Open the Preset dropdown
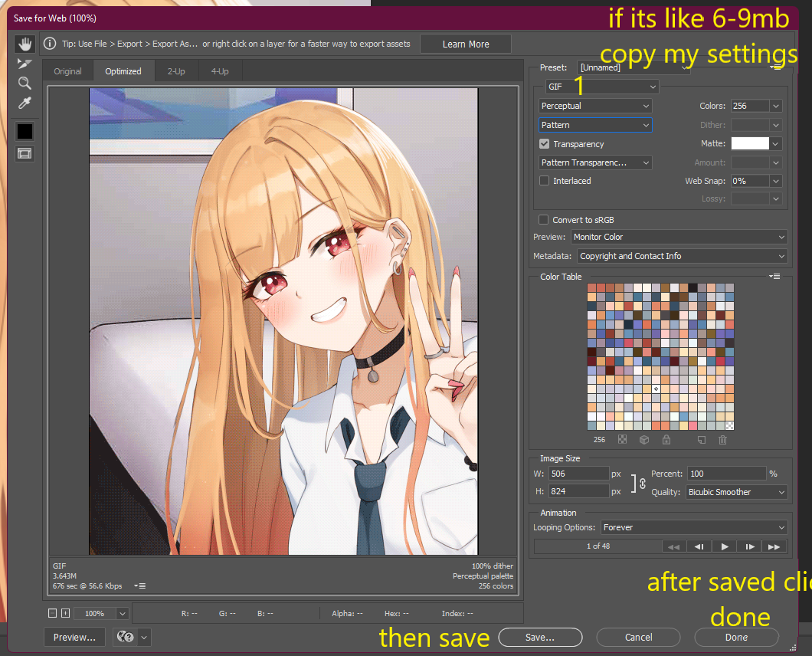Image resolution: width=812 pixels, height=656 pixels. click(x=634, y=67)
